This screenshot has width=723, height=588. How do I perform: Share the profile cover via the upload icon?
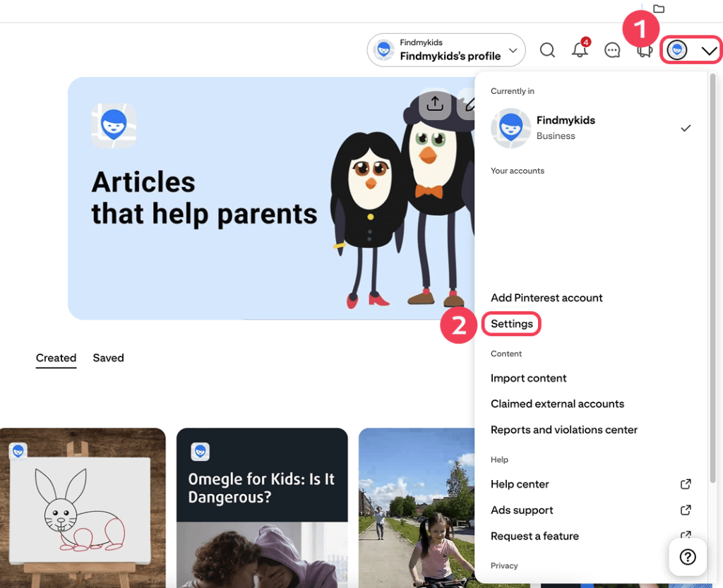click(x=436, y=104)
